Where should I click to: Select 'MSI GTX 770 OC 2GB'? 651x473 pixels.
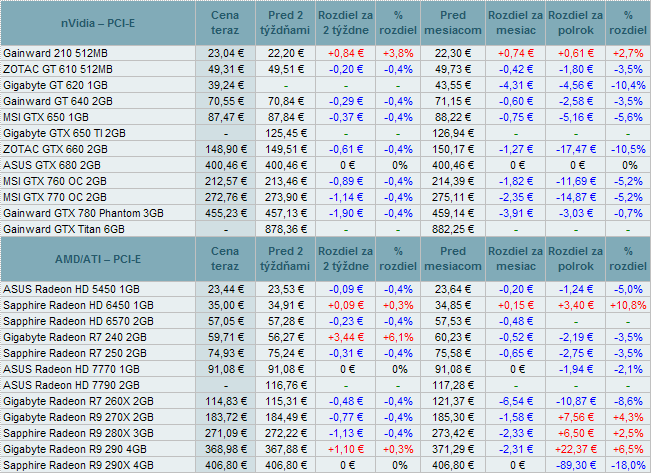(55, 197)
